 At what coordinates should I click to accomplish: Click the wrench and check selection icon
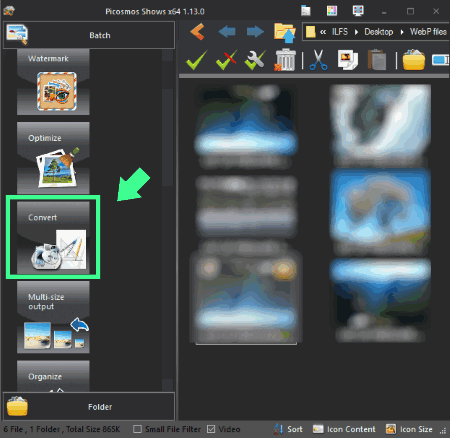(x=255, y=60)
